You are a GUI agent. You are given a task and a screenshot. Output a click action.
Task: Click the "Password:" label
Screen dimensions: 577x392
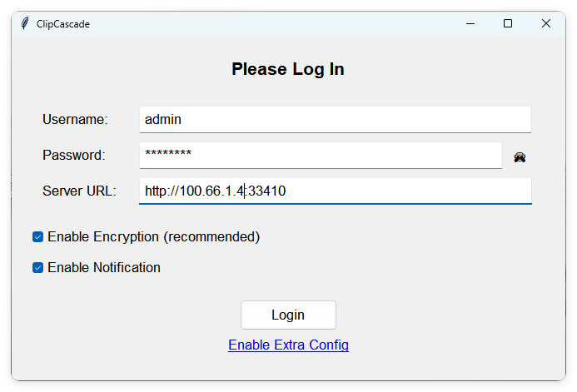tap(73, 156)
